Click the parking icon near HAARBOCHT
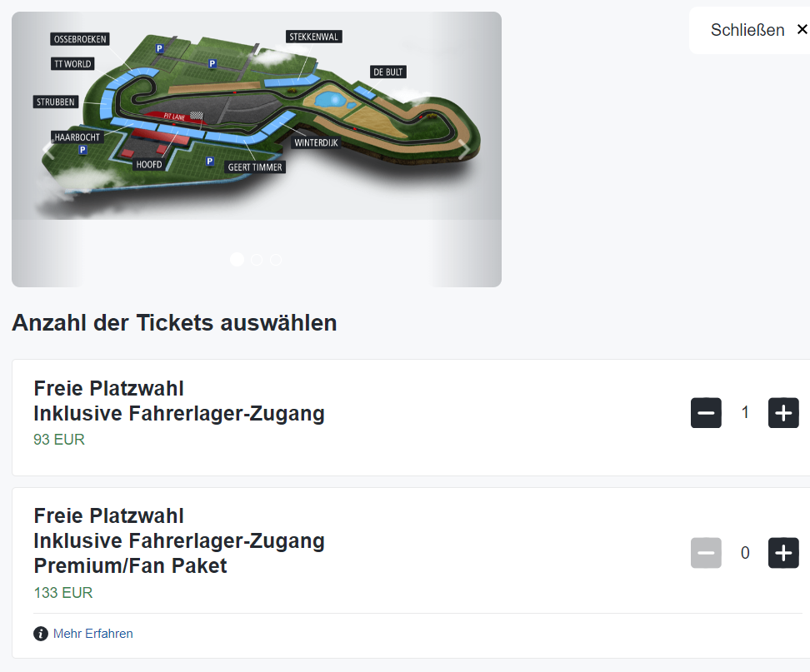The height and width of the screenshot is (672, 810). pos(82,150)
